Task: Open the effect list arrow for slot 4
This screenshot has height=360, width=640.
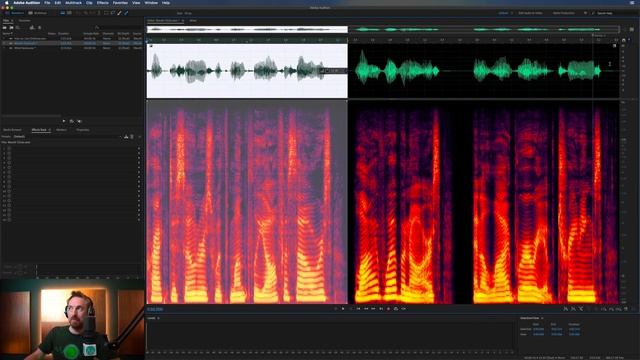Action: pos(139,163)
